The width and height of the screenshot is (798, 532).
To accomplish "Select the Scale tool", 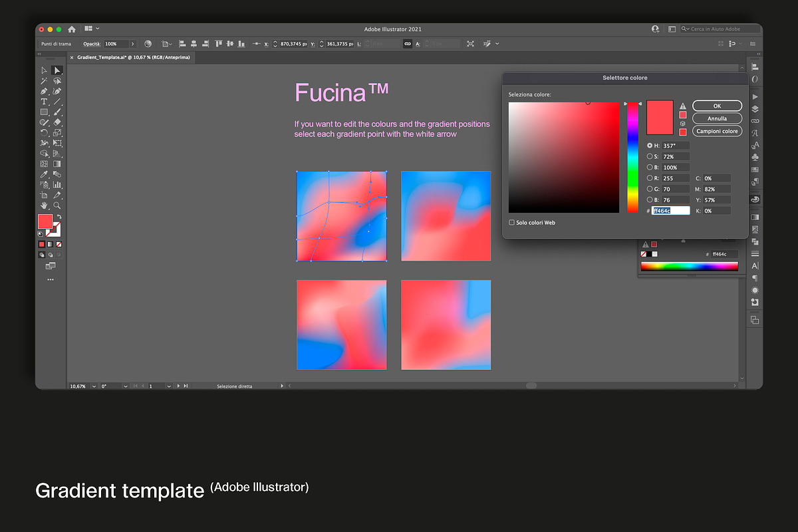I will (57, 132).
